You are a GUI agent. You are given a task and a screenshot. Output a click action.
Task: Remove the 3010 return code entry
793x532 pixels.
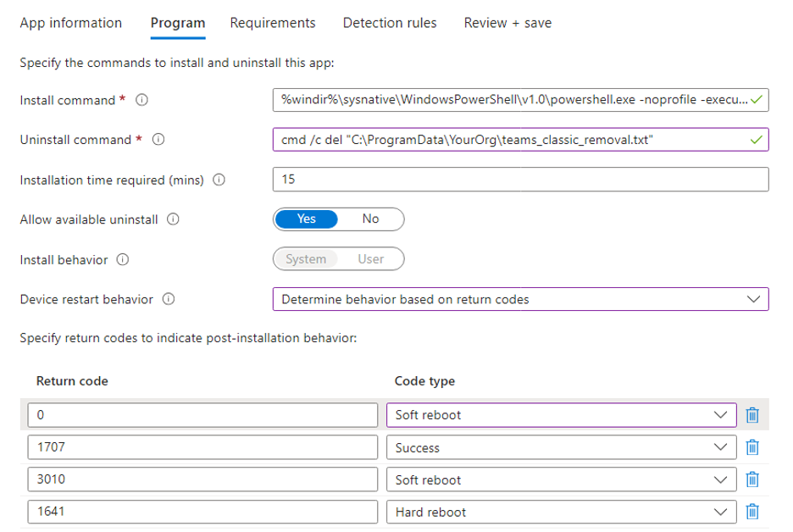tap(751, 479)
